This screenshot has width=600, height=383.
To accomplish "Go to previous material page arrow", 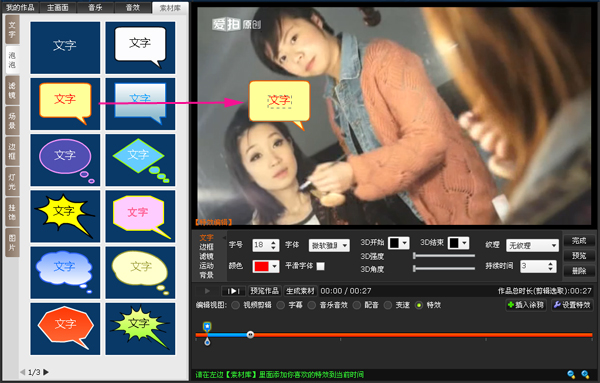I will coord(23,372).
